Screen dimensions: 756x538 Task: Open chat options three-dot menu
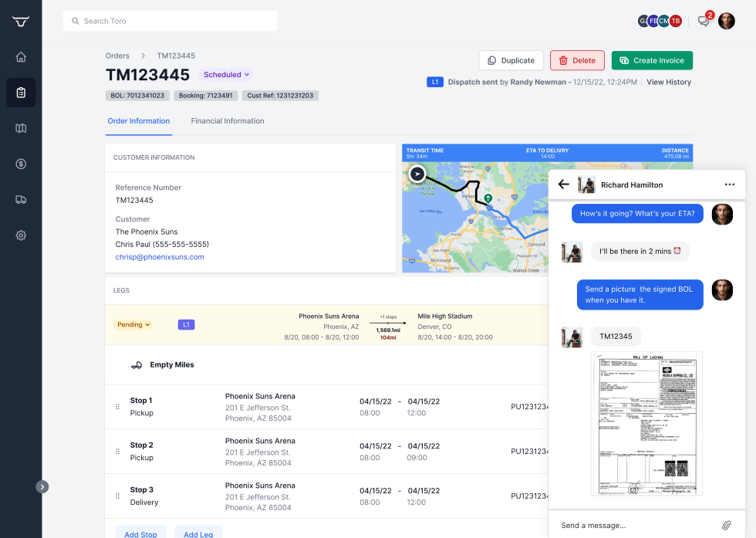point(729,184)
